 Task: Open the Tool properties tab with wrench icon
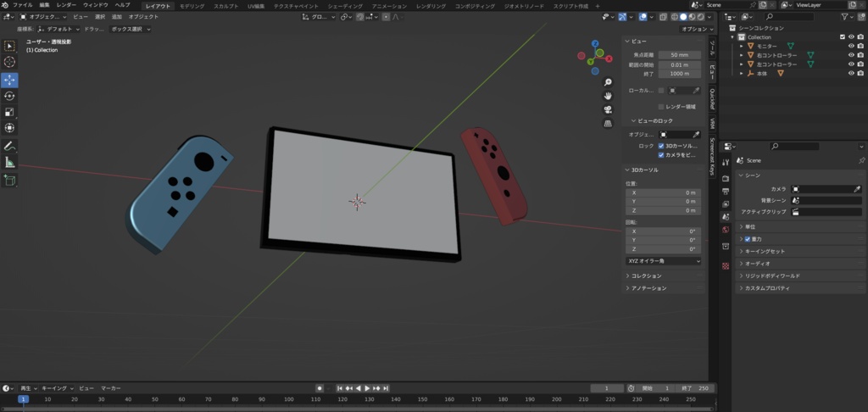coord(726,162)
